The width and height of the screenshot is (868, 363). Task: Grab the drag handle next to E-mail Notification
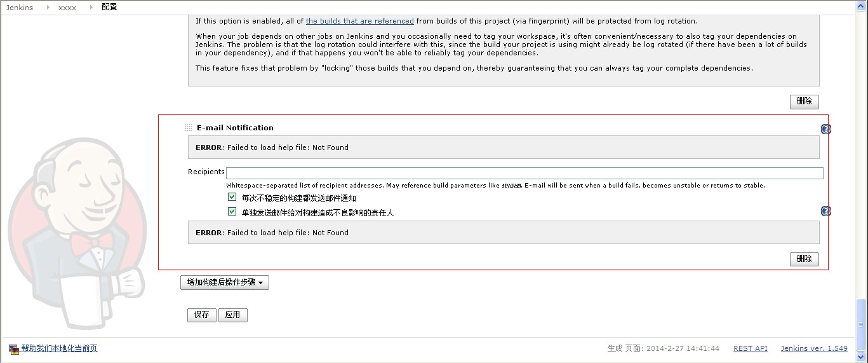click(188, 128)
